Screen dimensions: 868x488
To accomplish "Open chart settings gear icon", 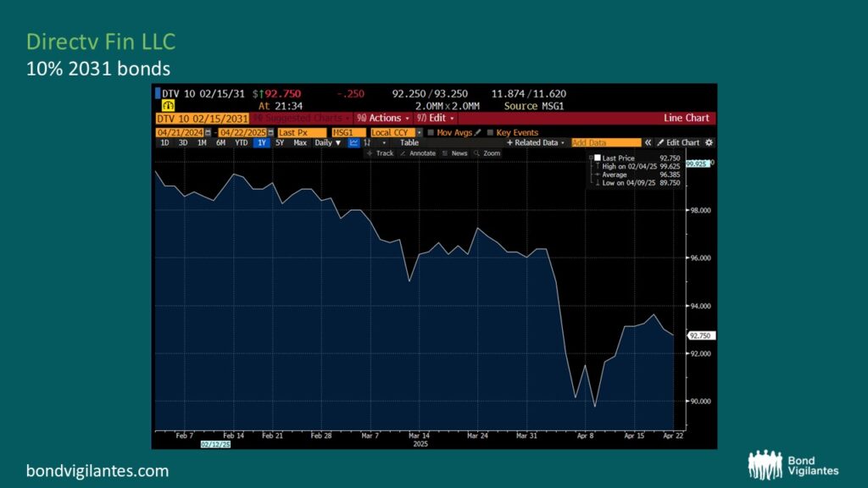I will (709, 142).
